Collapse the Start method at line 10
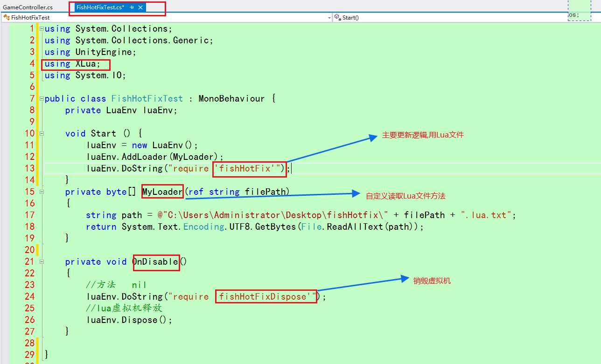Viewport: 601px width, 364px height. click(x=42, y=133)
